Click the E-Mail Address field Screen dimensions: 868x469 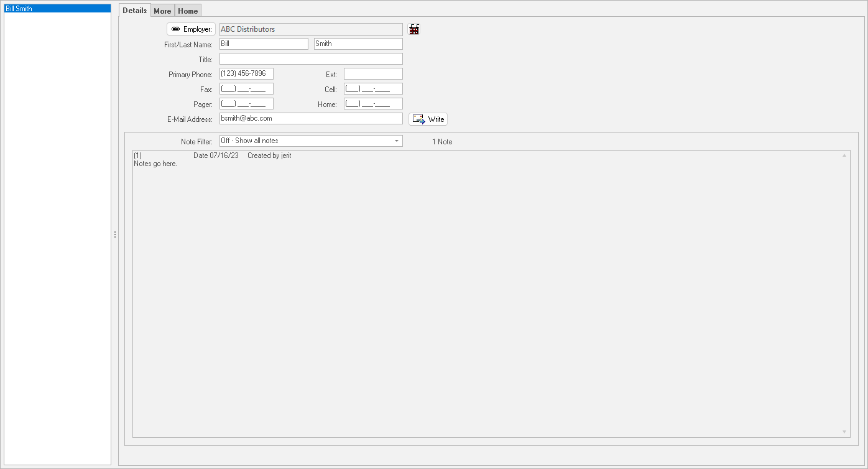(x=311, y=118)
